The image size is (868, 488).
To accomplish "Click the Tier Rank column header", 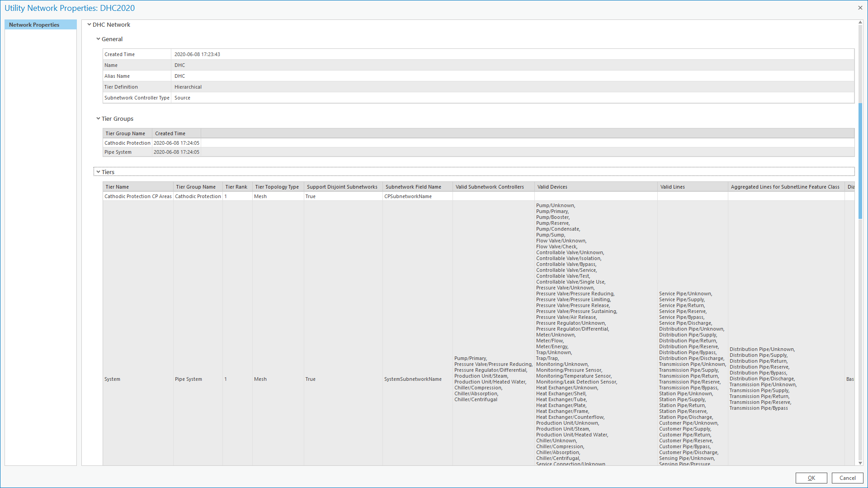I will click(236, 187).
